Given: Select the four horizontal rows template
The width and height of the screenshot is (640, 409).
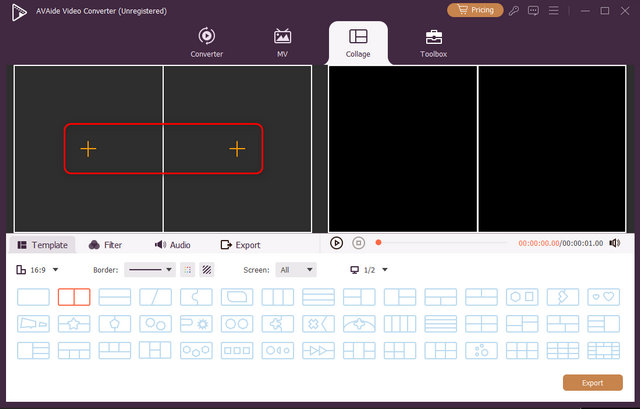Looking at the screenshot, I should tap(440, 324).
